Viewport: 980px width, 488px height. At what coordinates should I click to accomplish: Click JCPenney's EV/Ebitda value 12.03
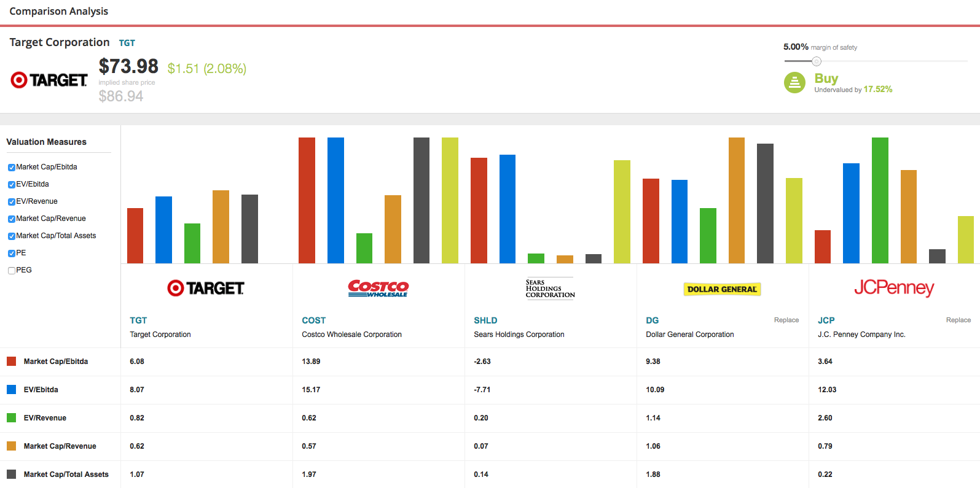click(827, 390)
